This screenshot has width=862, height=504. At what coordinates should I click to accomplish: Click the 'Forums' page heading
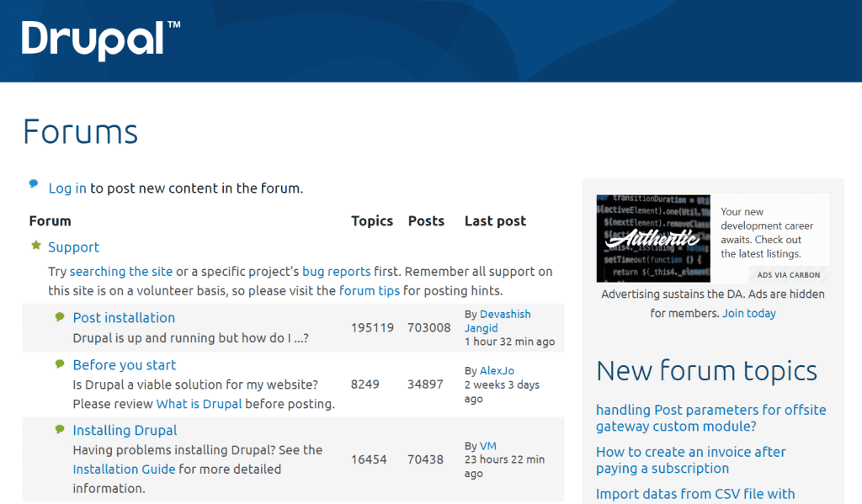pos(80,132)
